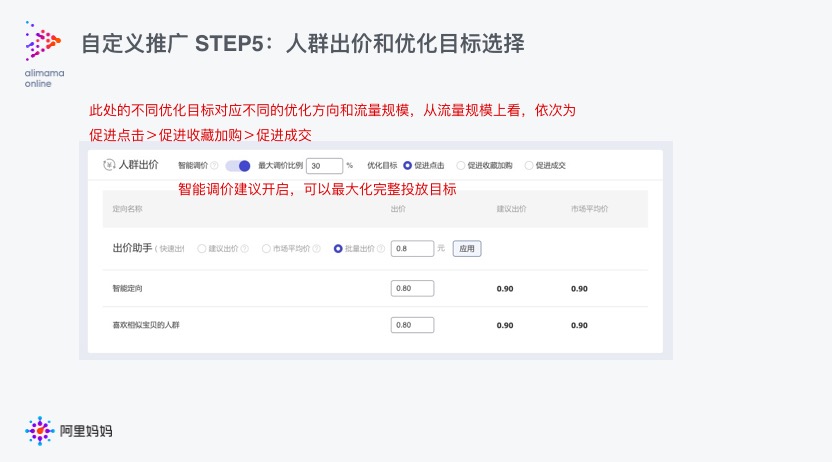832x462 pixels.
Task: Click the 人群出价 yuan icon
Action: pos(109,165)
